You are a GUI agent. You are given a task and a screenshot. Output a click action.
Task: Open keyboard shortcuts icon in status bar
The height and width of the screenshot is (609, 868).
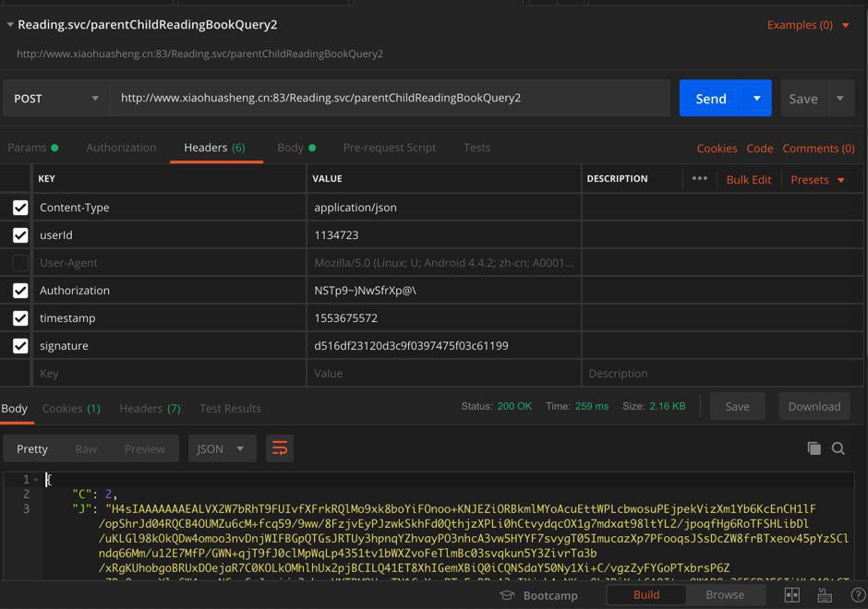click(x=825, y=595)
